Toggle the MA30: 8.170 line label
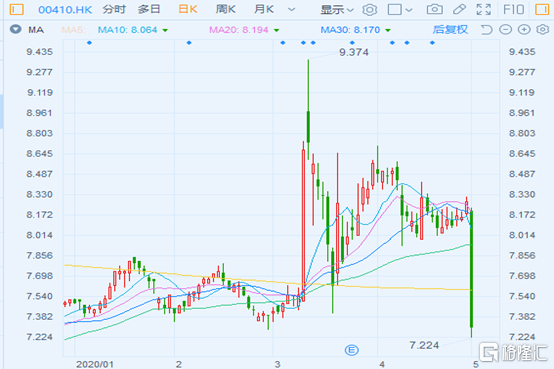Screen dimensions: 554x369 350,30
